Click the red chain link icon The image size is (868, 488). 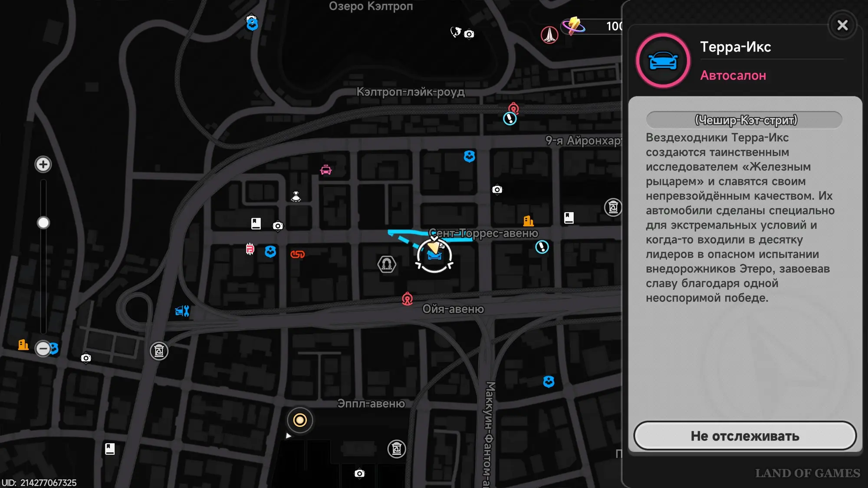(298, 254)
